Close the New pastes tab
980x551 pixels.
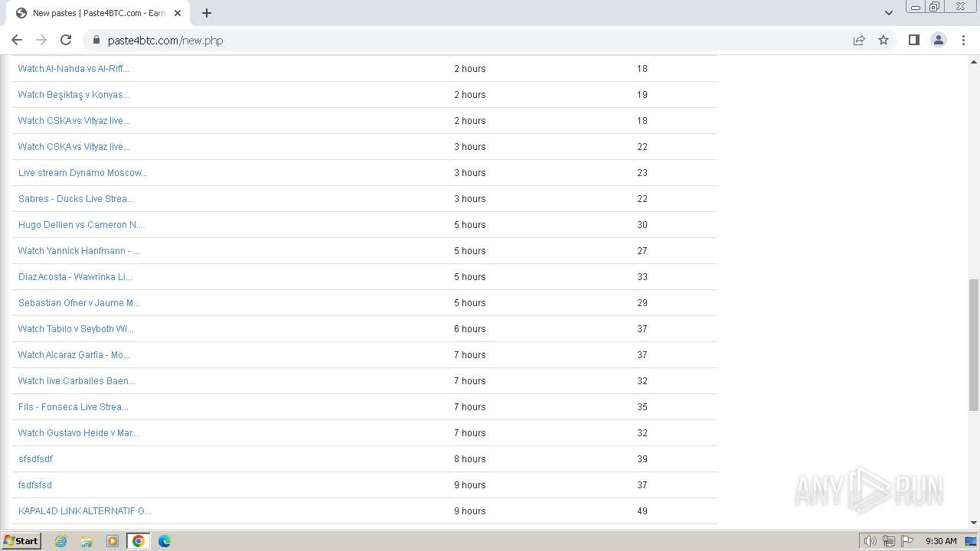178,13
